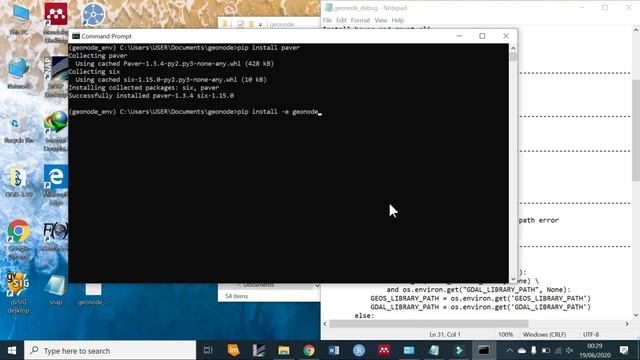Open the blue compass-wheel desktop shortcut
This screenshot has height=360, width=640.
(93, 15)
